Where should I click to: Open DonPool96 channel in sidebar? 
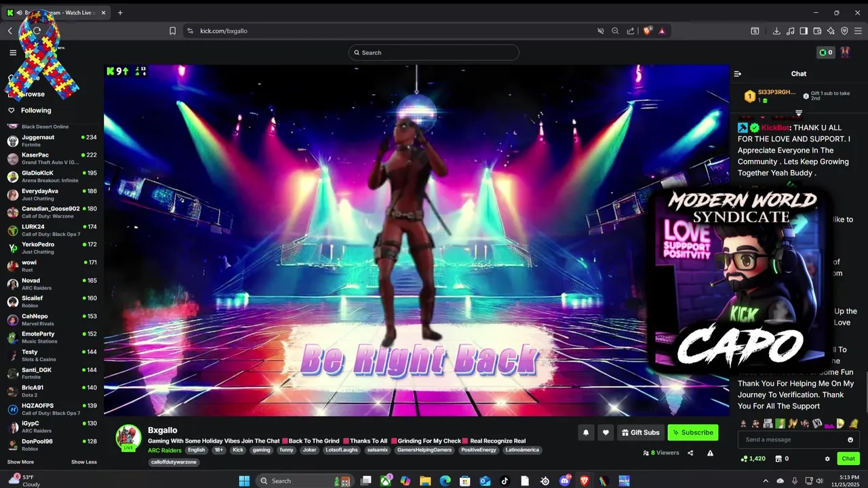[x=52, y=445]
